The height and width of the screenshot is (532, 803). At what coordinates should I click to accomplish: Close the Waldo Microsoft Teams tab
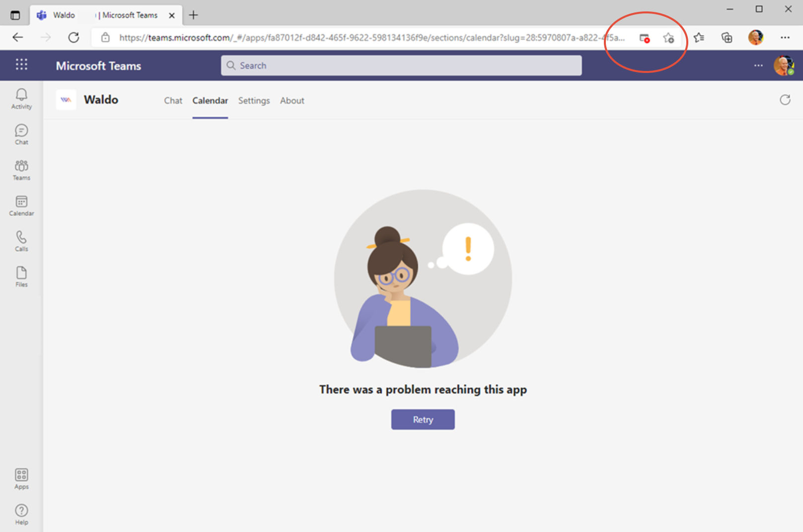[172, 15]
